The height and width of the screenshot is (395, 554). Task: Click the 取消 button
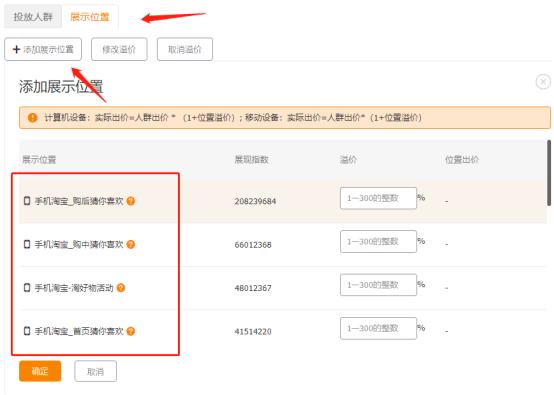point(95,371)
